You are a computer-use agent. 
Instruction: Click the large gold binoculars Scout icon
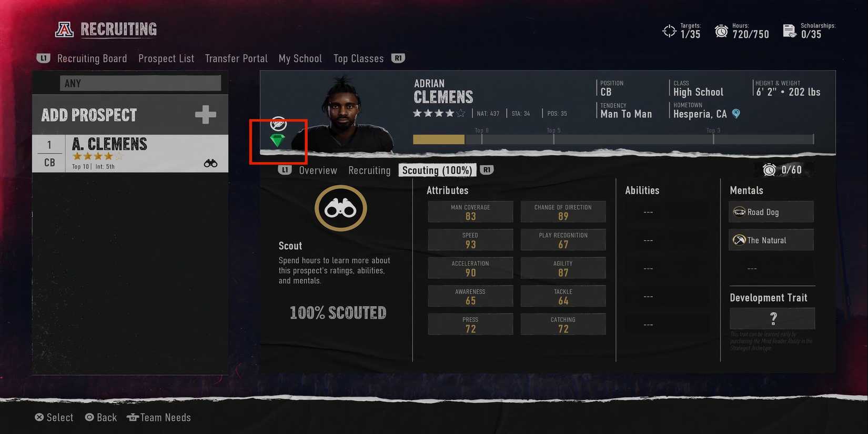tap(341, 208)
